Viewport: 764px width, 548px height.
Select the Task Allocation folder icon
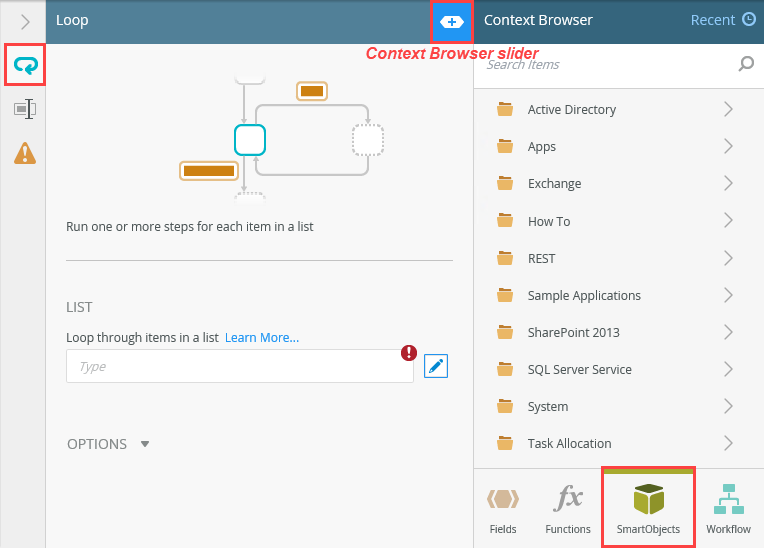[505, 443]
